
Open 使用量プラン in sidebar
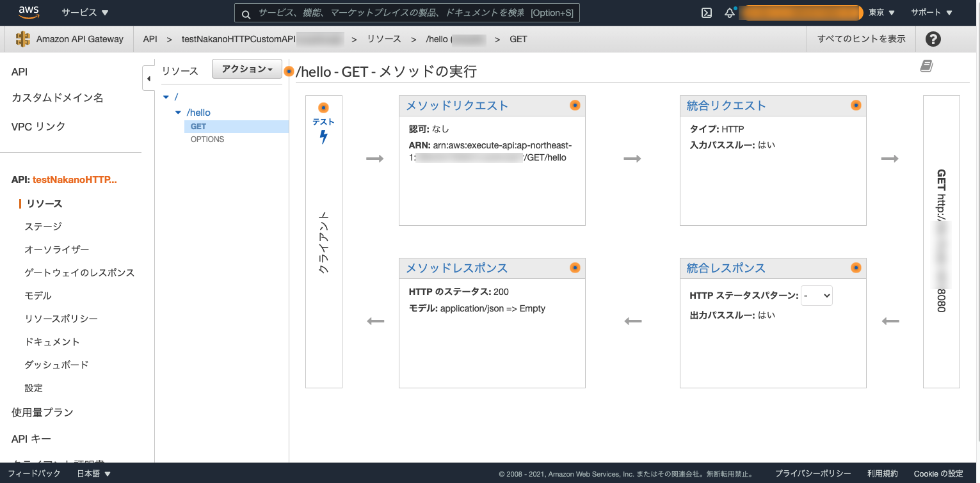pyautogui.click(x=42, y=413)
